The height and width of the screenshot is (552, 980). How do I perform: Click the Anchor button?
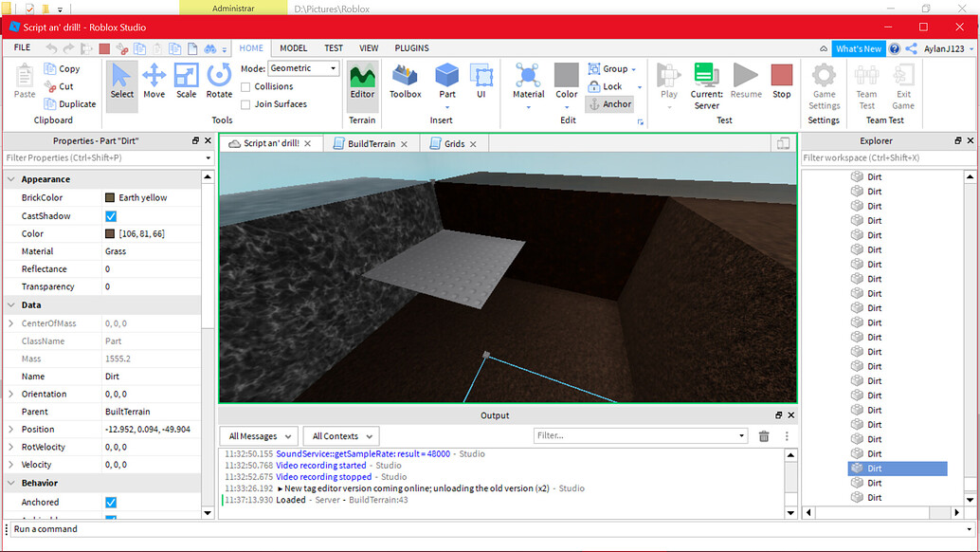click(609, 103)
